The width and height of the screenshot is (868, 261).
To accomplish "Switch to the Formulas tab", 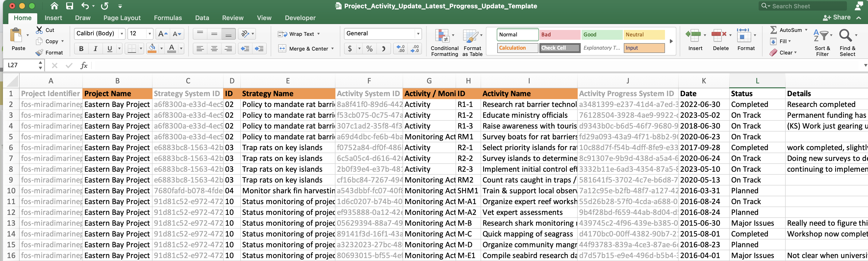I will [167, 18].
